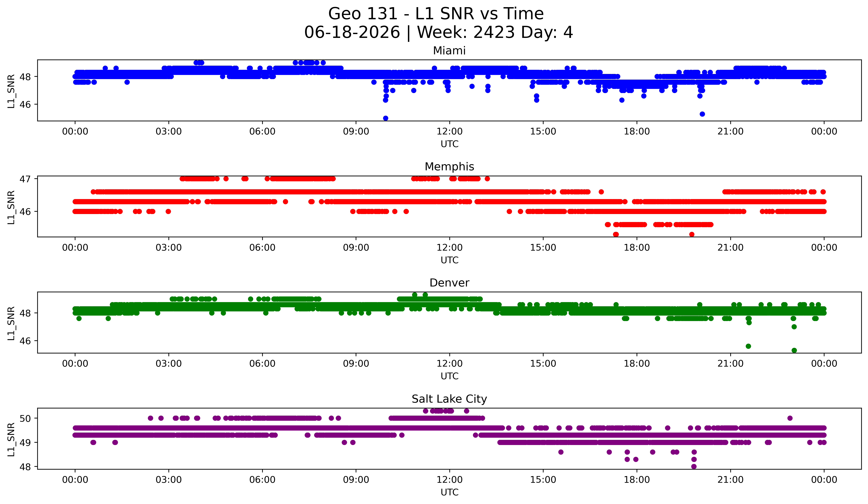Select the isolated purple point near 23:00 at 50

[790, 418]
